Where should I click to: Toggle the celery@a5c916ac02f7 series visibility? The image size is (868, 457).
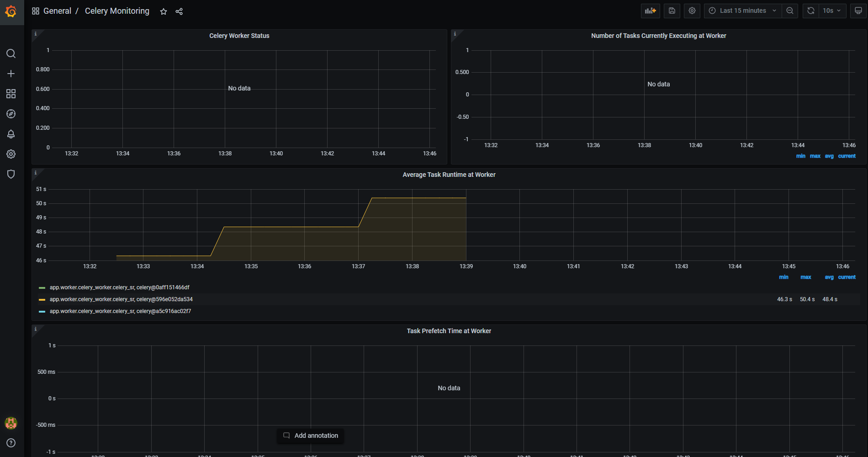tap(120, 311)
